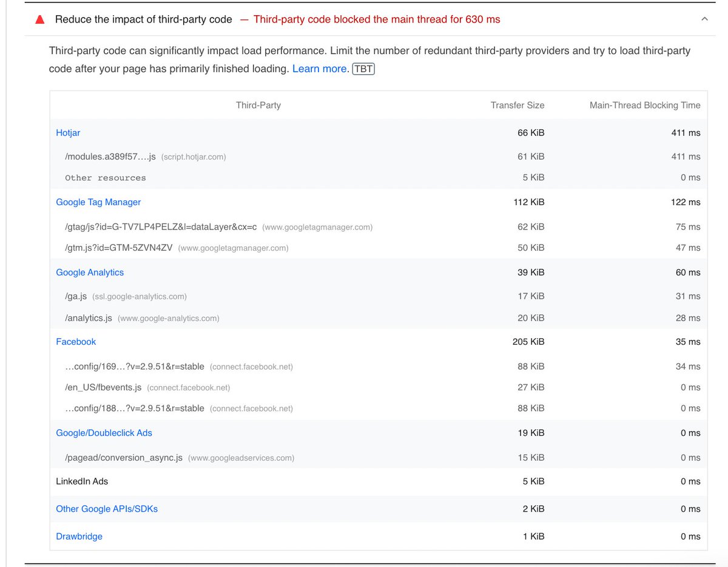The height and width of the screenshot is (567, 728).
Task: Click the …config/188… Facebook resource URL
Action: click(x=135, y=409)
